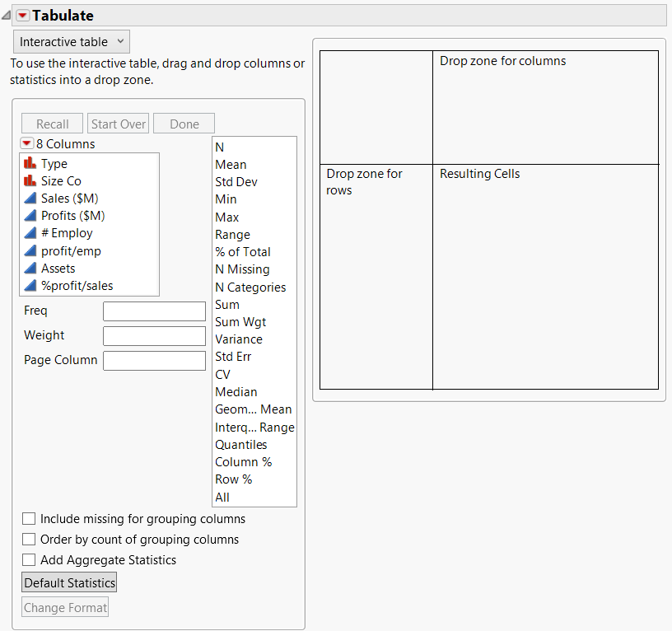Select the Assets column icon
Screen dimensions: 672x631
click(x=29, y=267)
